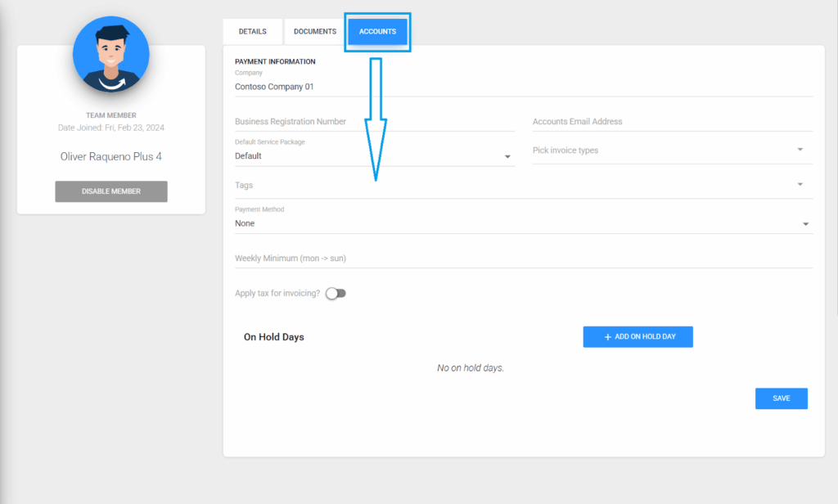Open the Documents tab
Screen dimensions: 838x504
point(315,31)
